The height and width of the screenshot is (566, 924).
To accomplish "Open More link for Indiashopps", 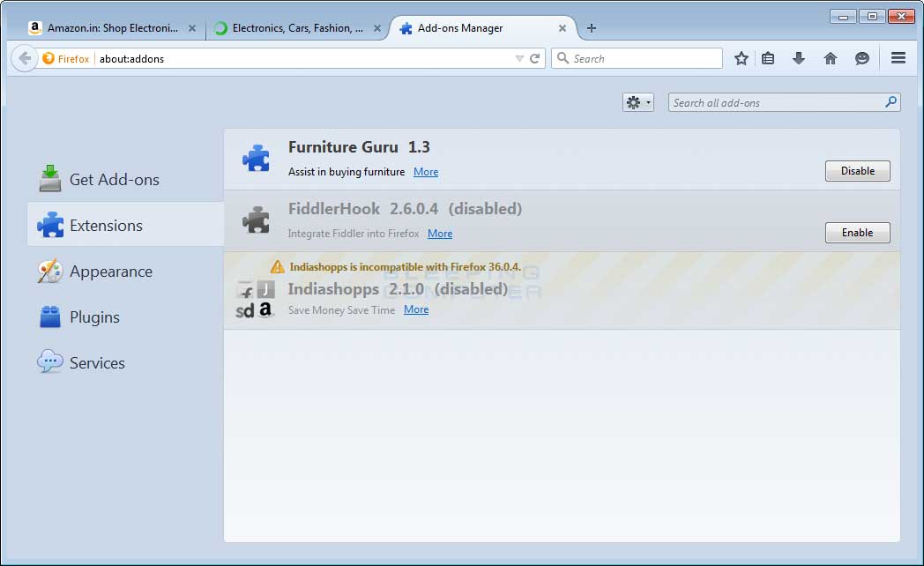I will tap(416, 309).
